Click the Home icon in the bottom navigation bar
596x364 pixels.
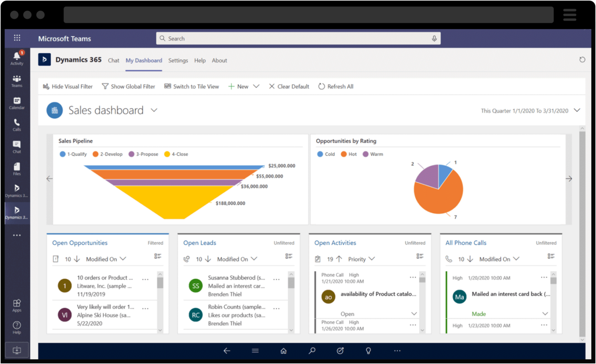[283, 350]
